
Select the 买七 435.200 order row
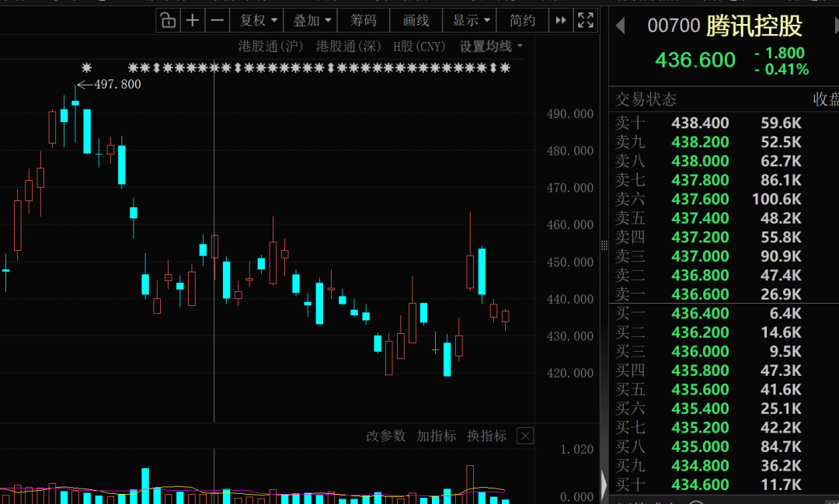[723, 427]
